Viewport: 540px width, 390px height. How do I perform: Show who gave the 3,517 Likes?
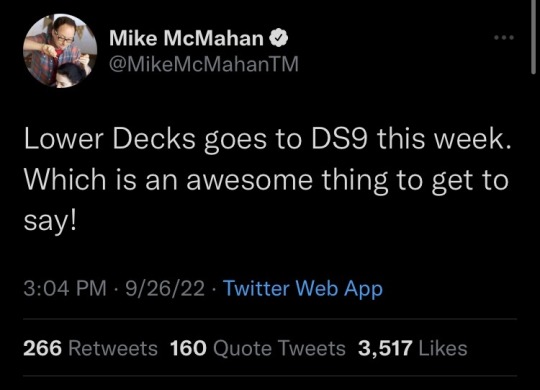click(x=413, y=348)
